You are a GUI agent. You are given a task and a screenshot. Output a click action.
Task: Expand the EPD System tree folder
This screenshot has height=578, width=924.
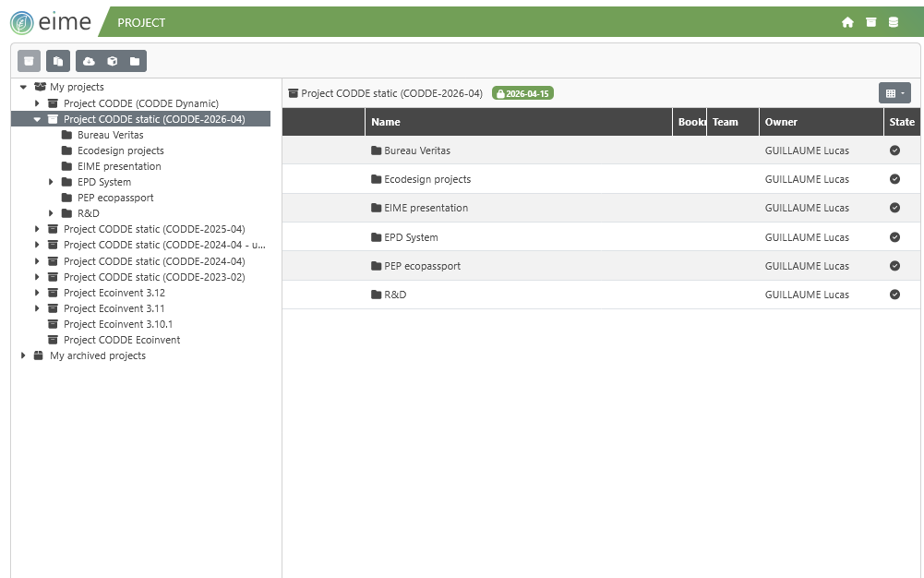click(51, 182)
